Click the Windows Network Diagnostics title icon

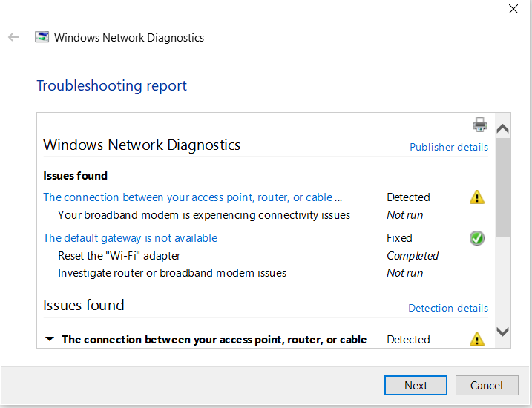click(42, 37)
